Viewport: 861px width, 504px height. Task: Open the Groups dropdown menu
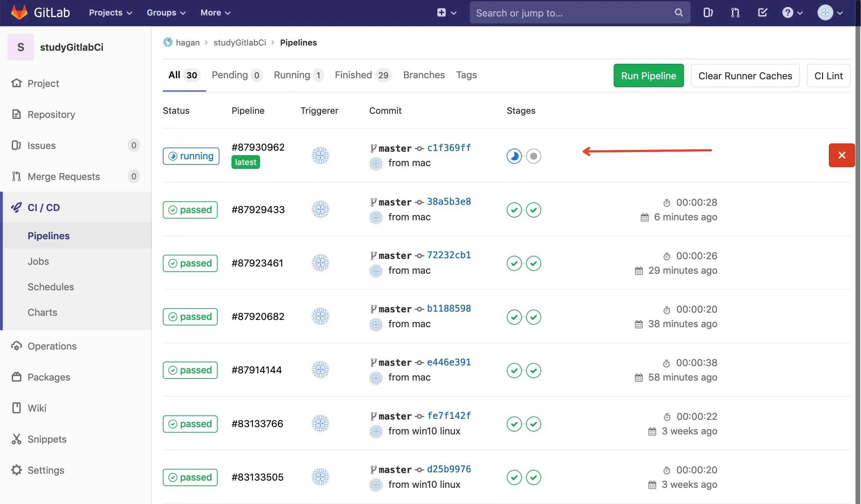click(x=166, y=13)
